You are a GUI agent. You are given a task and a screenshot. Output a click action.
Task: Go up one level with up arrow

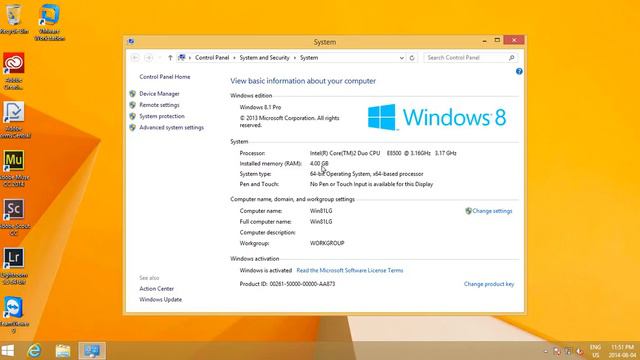tap(170, 58)
